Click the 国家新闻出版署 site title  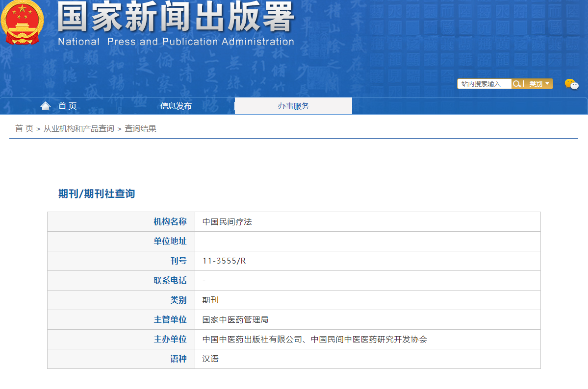pos(176,18)
